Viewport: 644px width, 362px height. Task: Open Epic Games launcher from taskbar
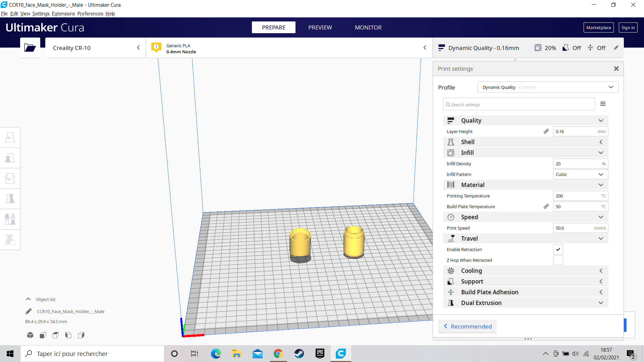(320, 354)
